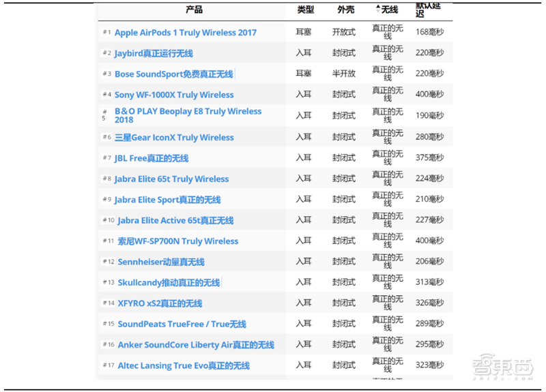This screenshot has width=546, height=392.
Task: Select the 190毫秒 latency cell
Action: click(430, 115)
